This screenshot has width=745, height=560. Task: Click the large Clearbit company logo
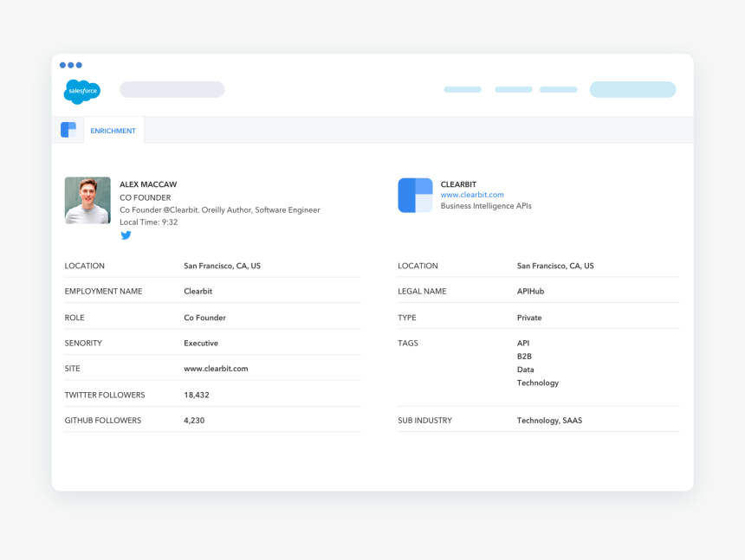pyautogui.click(x=415, y=195)
